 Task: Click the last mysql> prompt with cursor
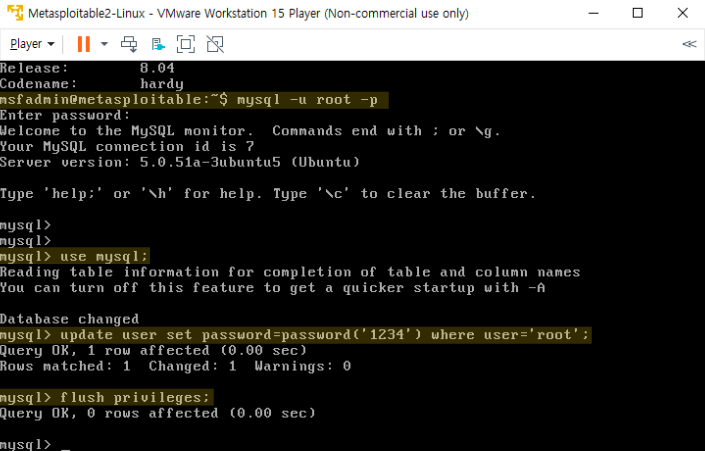(35, 444)
